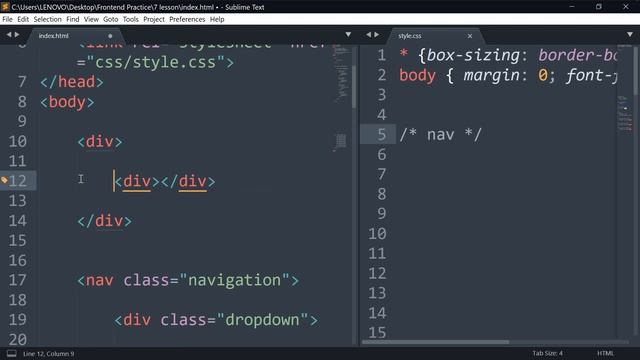Restore down the Sublime Text window
The image size is (640, 360).
click(599, 7)
